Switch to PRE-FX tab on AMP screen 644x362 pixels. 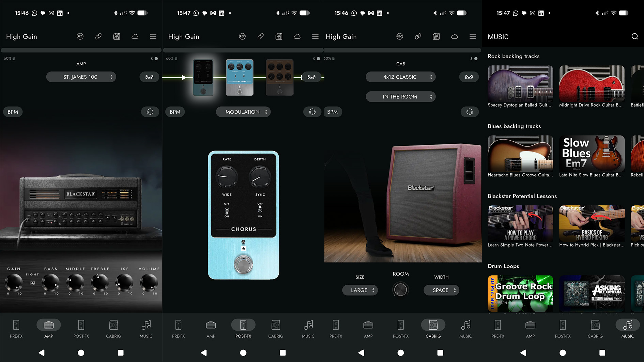pyautogui.click(x=16, y=329)
